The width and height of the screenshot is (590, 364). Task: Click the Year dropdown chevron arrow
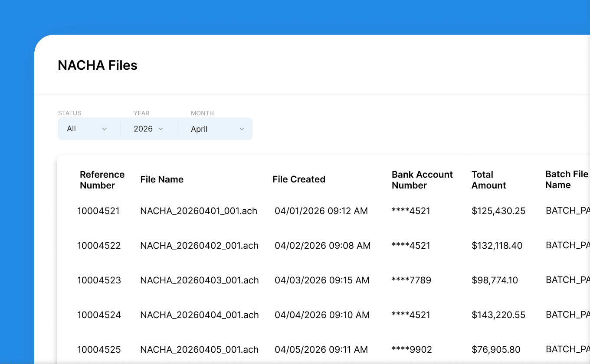[161, 129]
